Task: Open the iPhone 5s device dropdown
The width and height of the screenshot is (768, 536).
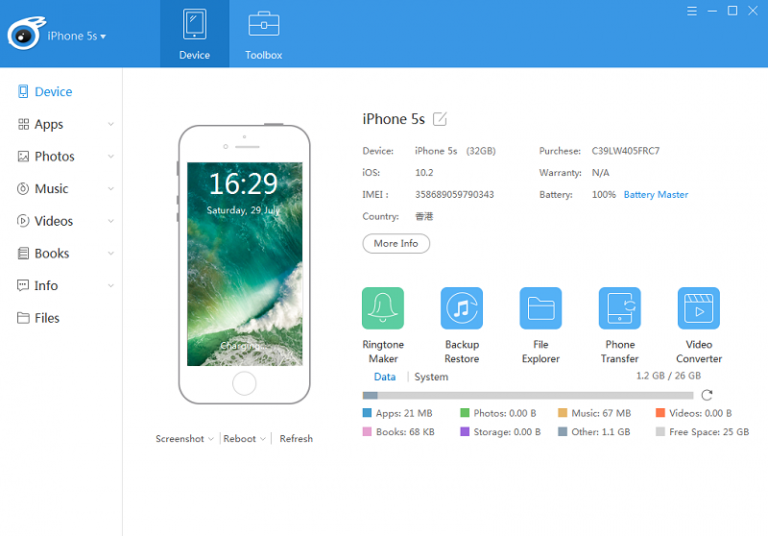Action: pos(77,36)
